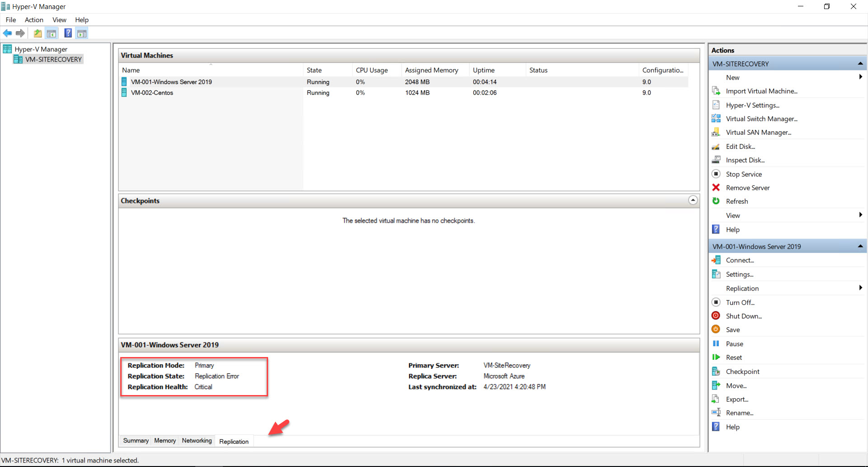
Task: Toggle the console tree pane icon
Action: coord(52,33)
